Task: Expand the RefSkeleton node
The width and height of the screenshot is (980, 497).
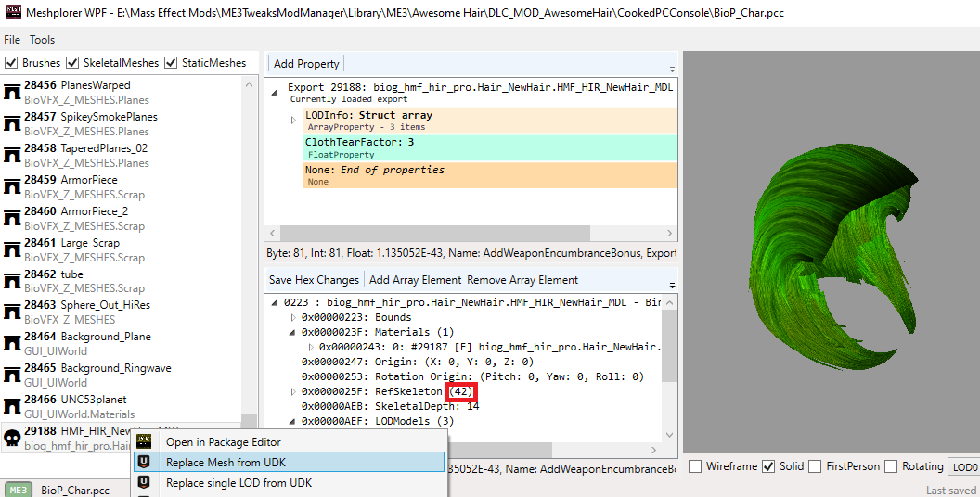Action: coord(294,391)
